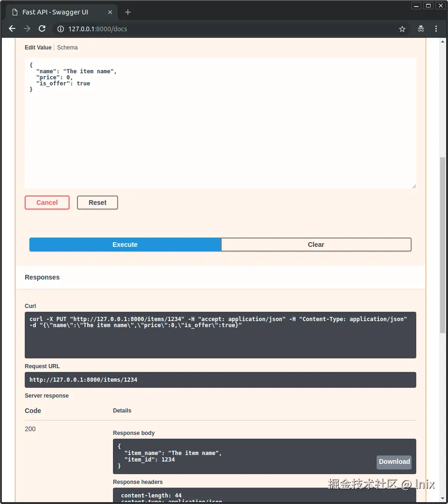Cancel editing the request body
Screen dimensions: 448x504
click(47, 203)
